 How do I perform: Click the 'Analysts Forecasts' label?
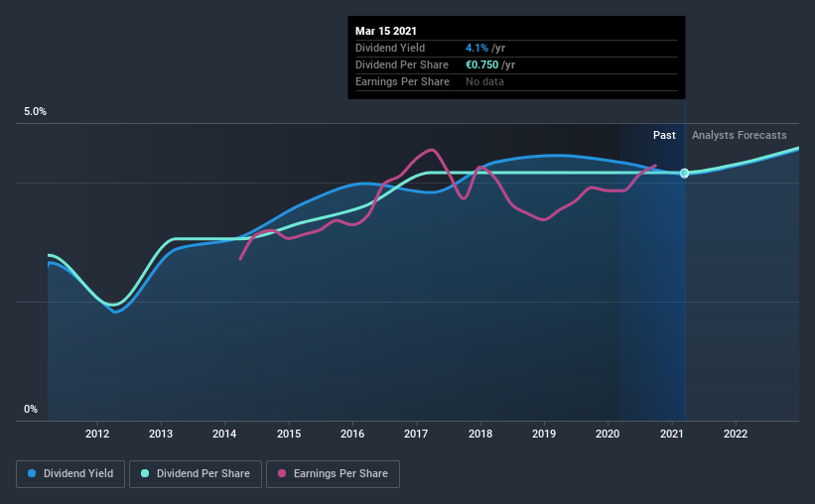(x=740, y=135)
